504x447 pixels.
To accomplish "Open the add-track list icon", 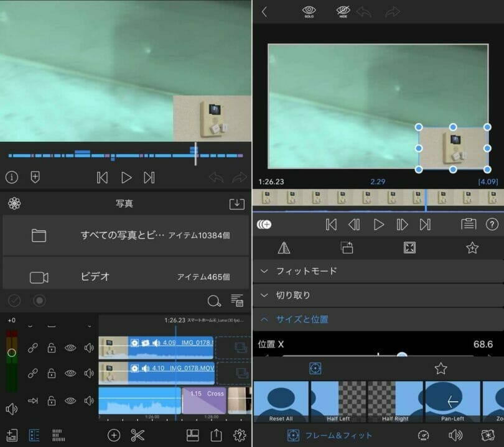I will tap(12, 435).
